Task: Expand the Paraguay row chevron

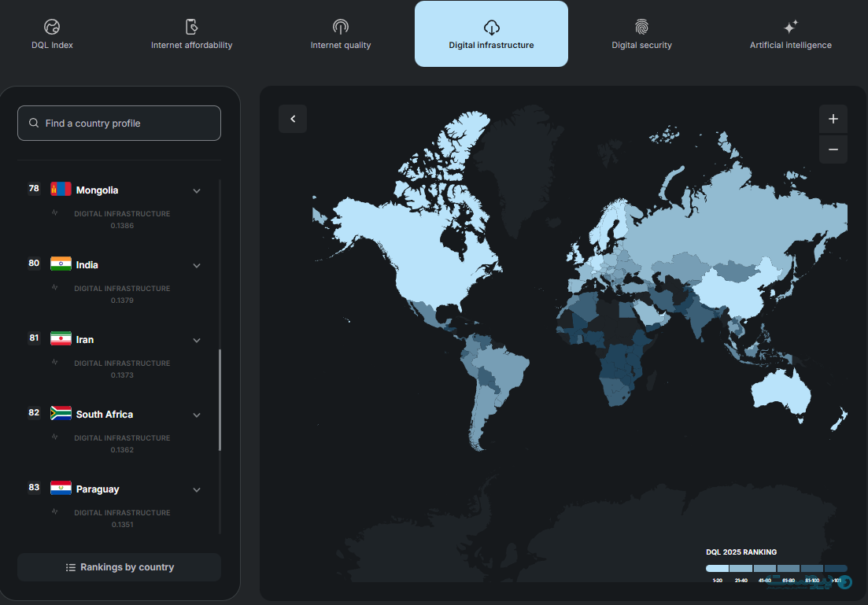Action: 197,489
